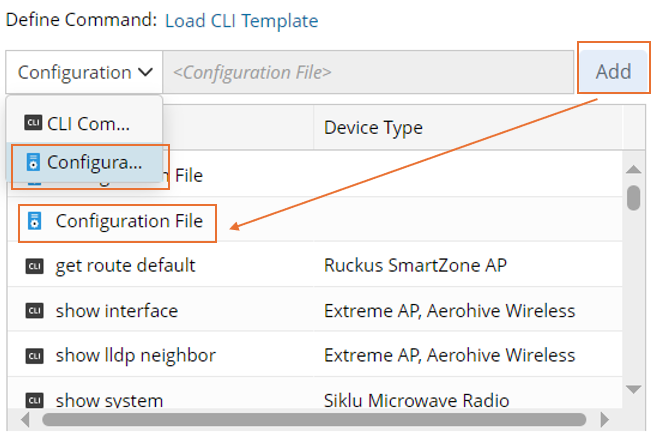Viewport: 660px width, 433px height.
Task: Click the CLI icon beside show interface
Action: tap(35, 311)
